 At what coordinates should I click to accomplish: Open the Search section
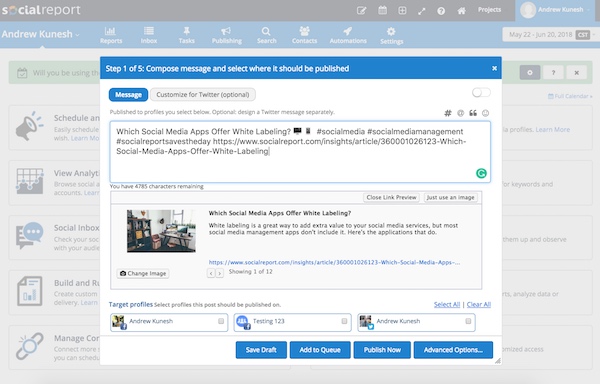(x=266, y=35)
